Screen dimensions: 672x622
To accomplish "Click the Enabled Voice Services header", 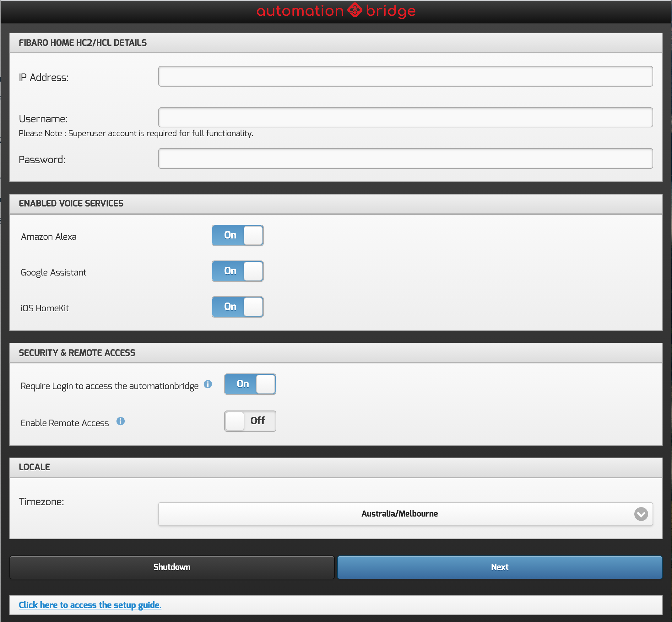I will [71, 203].
